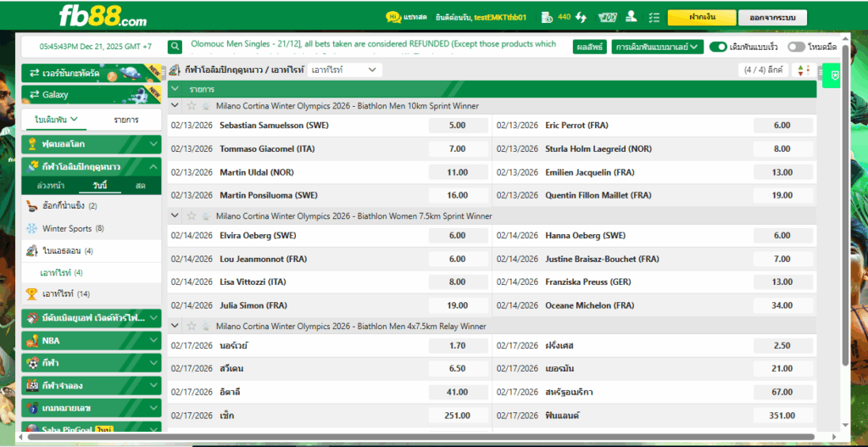This screenshot has height=447, width=868.
Task: Click the sports soccer ball icon
Action: [x=32, y=363]
